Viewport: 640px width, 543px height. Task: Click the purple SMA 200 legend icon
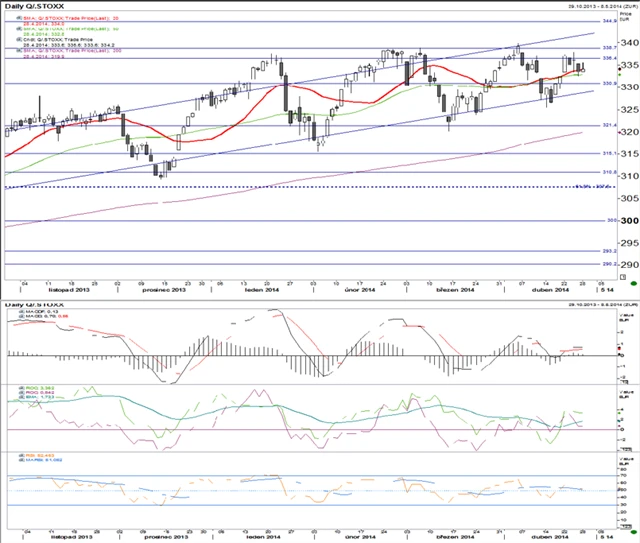pos(19,51)
